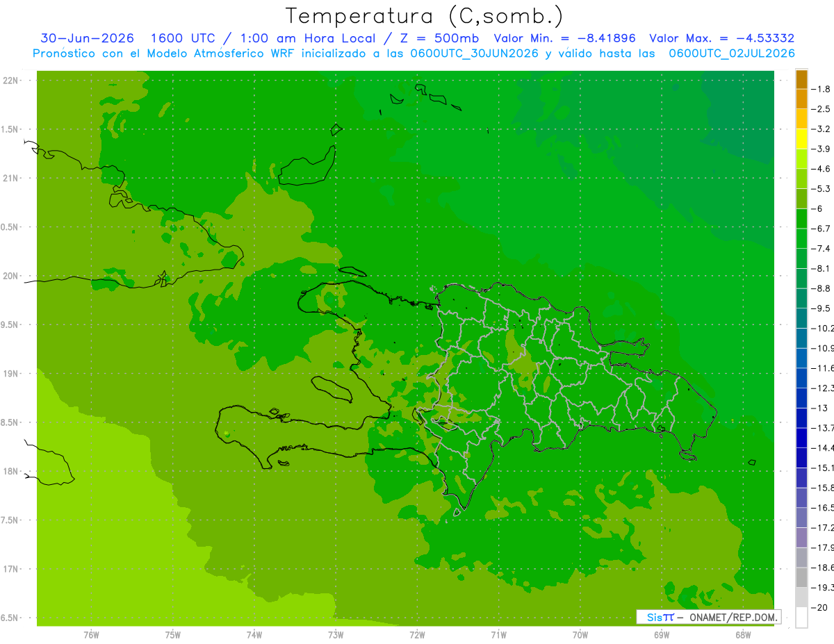834x644 pixels.
Task: Click the '21N' latitude axis label
Action: 12,179
